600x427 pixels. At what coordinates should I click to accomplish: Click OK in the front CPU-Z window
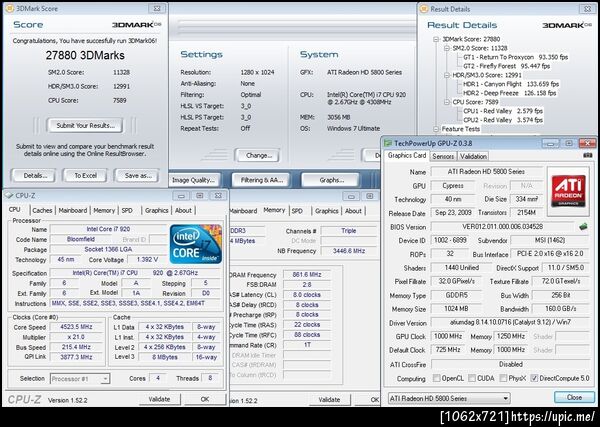[205, 399]
